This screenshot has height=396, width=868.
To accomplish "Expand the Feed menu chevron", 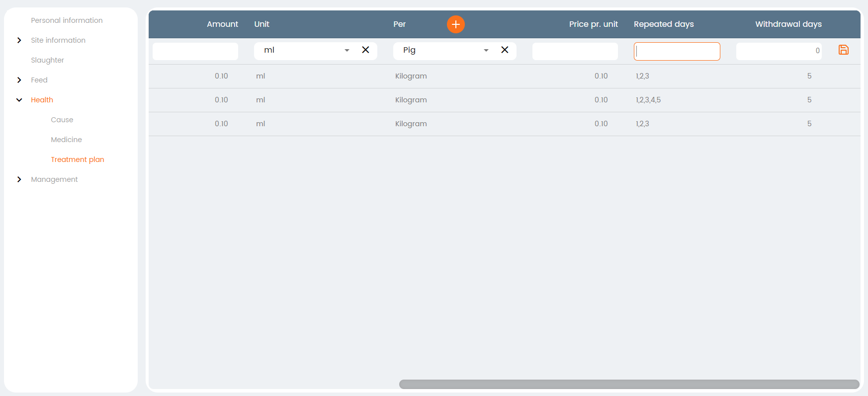I will pyautogui.click(x=19, y=80).
